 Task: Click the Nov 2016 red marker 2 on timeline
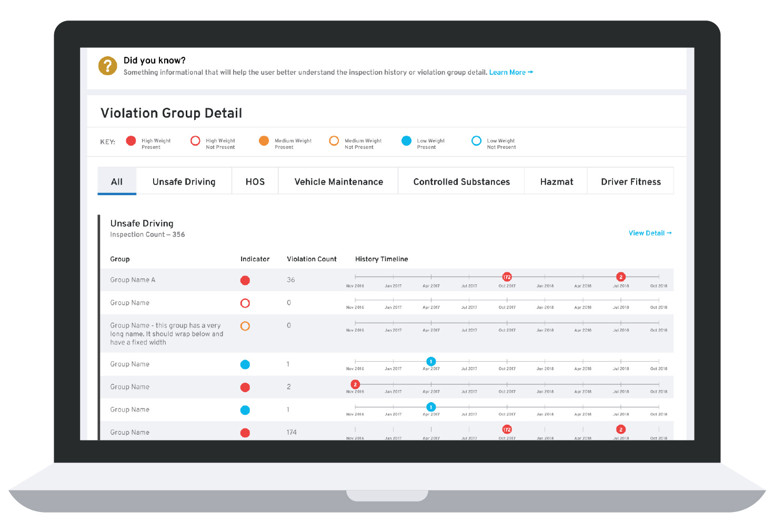355,384
